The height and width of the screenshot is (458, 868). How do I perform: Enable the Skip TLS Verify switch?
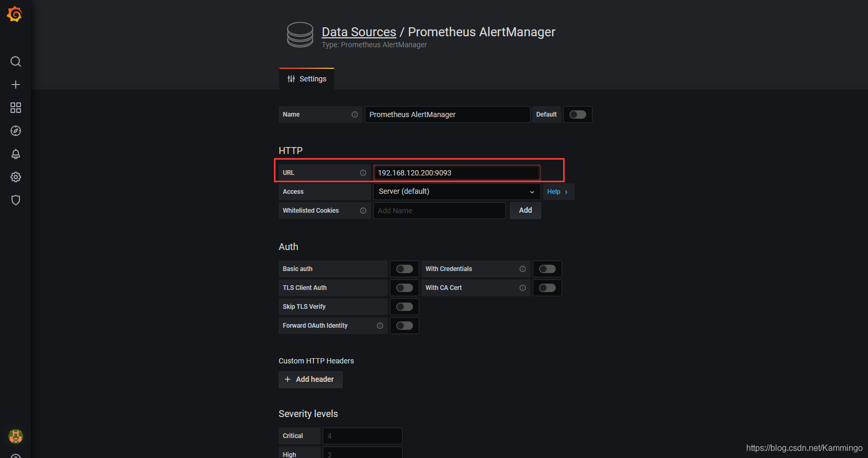tap(405, 307)
